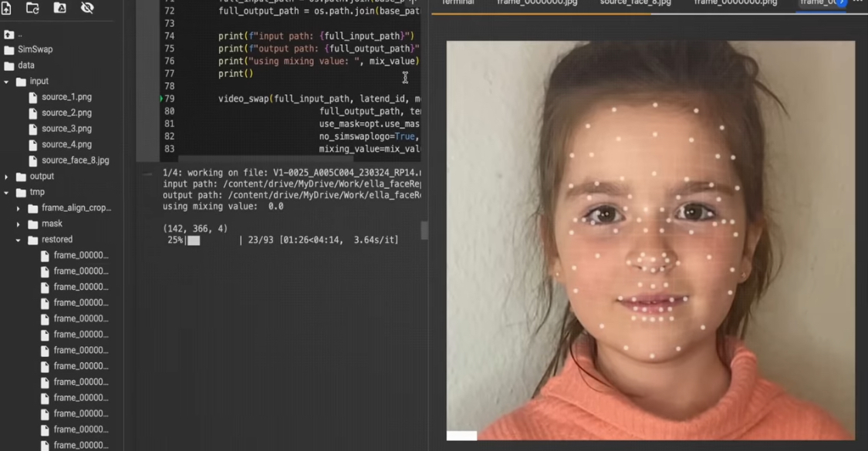Image resolution: width=868 pixels, height=451 pixels.
Task: Collapse the input folder
Action: (7, 82)
